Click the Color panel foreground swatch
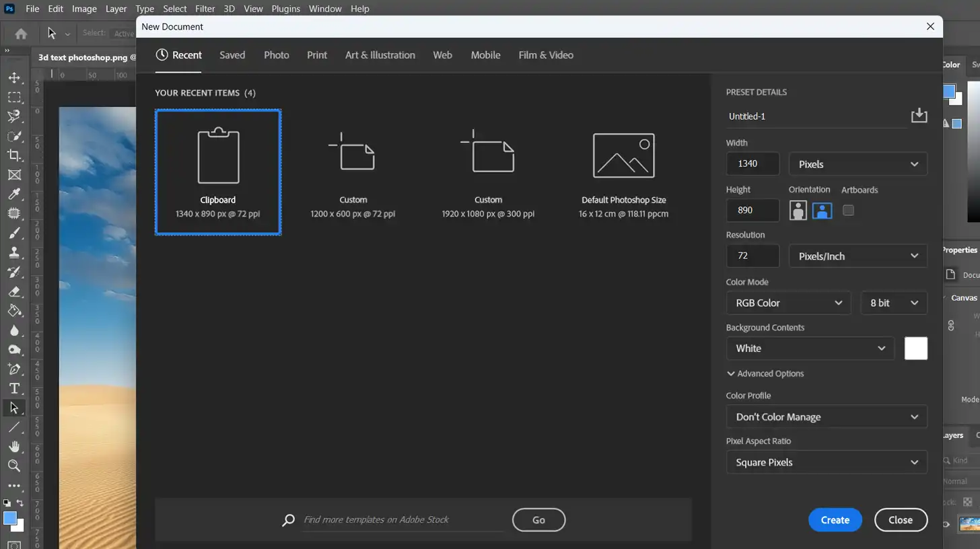This screenshot has width=980, height=549. 949,91
